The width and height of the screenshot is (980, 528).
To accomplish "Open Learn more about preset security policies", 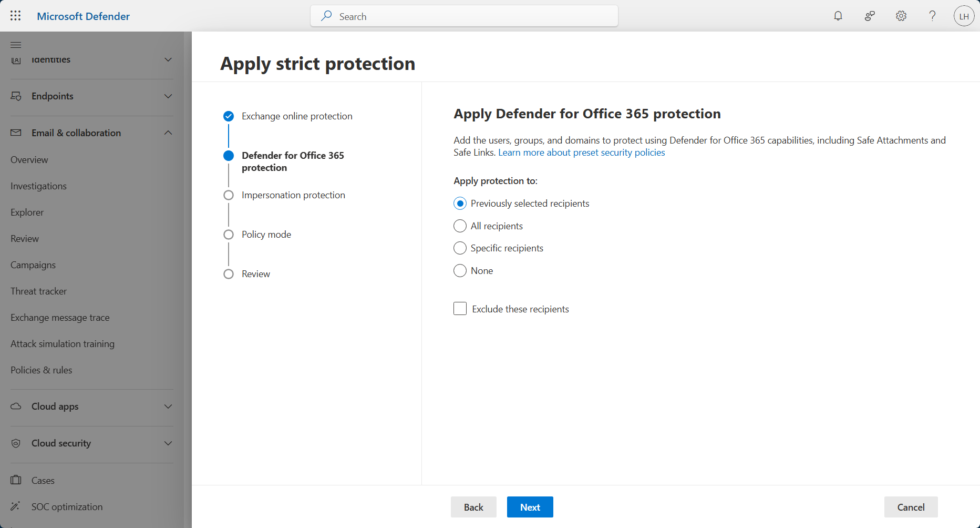I will (581, 153).
